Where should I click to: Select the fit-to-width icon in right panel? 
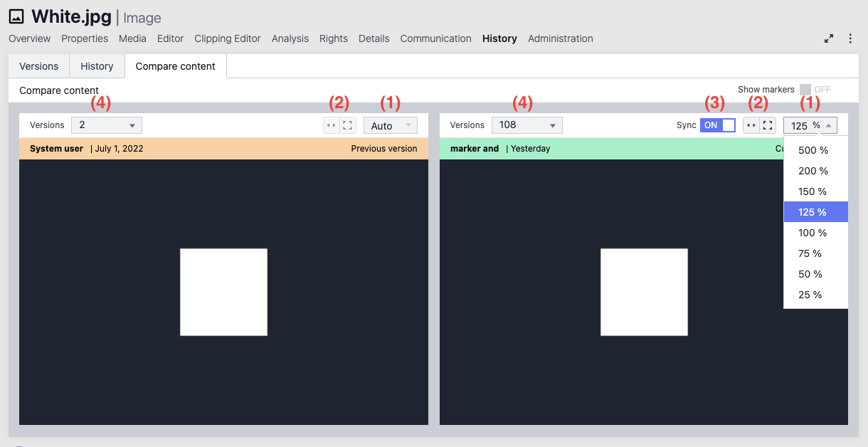(750, 125)
